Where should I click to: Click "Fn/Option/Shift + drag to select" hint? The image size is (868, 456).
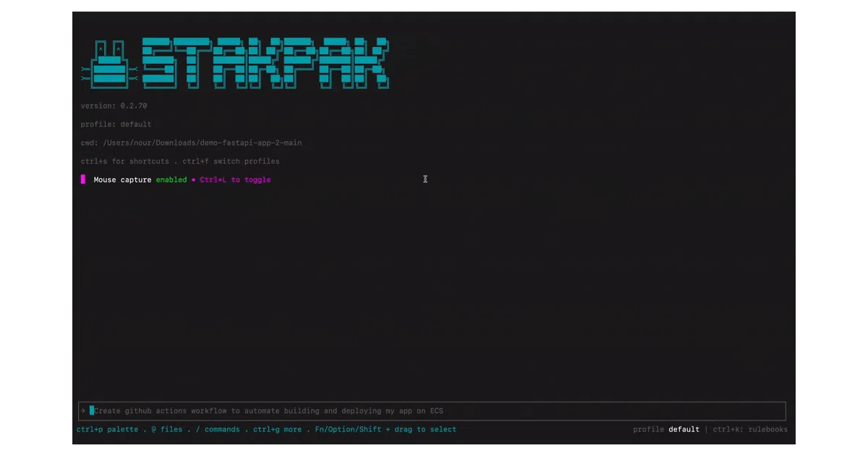[386, 429]
